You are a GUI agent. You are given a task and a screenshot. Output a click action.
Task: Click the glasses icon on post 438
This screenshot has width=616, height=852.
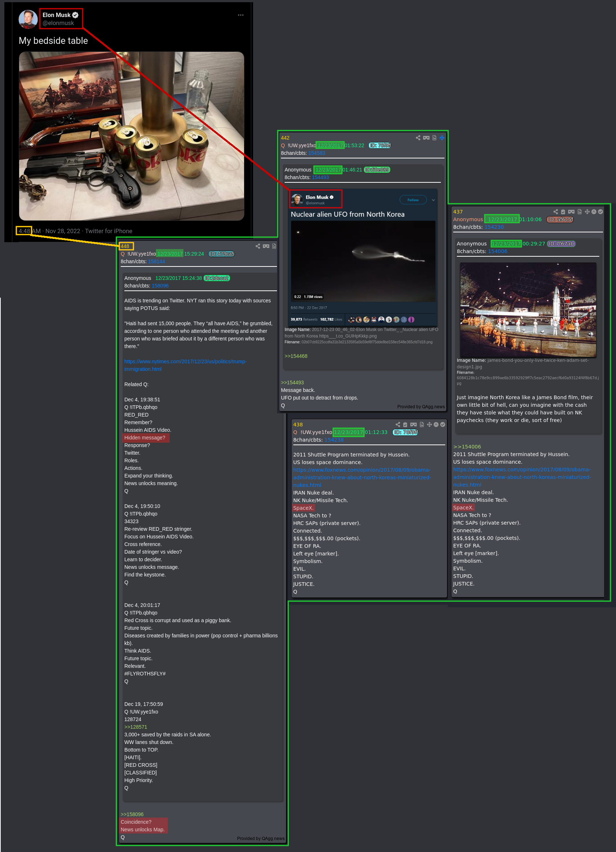pos(414,425)
